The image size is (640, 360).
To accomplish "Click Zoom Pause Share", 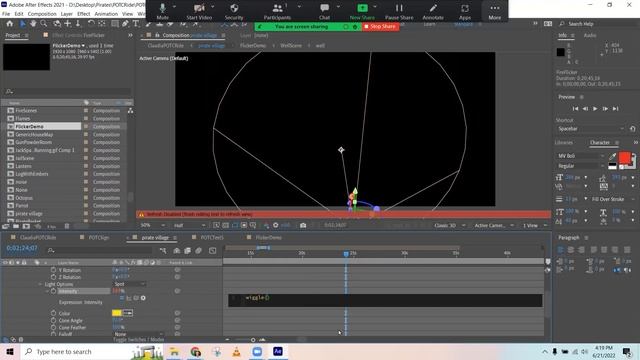I will click(399, 11).
